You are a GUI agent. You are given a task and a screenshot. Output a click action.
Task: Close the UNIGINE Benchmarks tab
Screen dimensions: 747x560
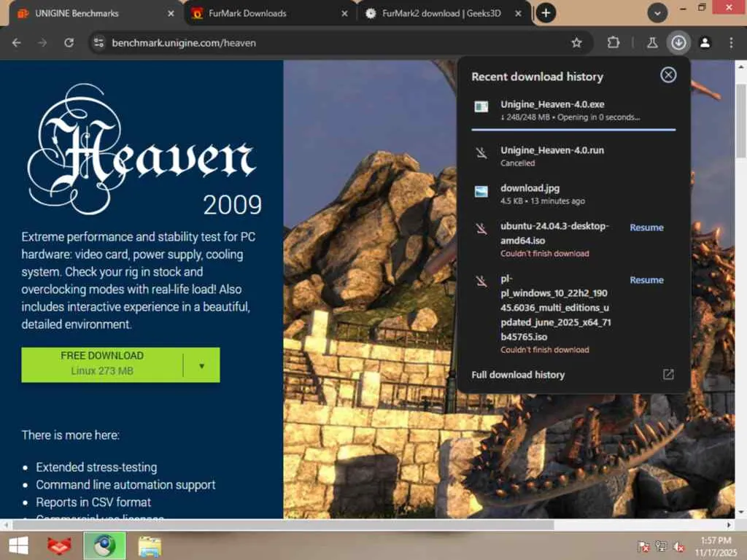(x=171, y=14)
